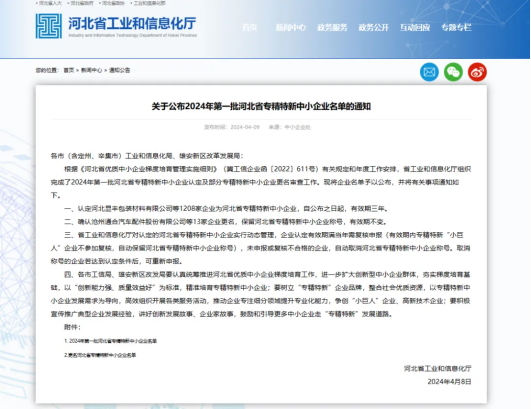
Task: Open attachment 2 更名专精特新中小企业名单
Action: [x=100, y=355]
